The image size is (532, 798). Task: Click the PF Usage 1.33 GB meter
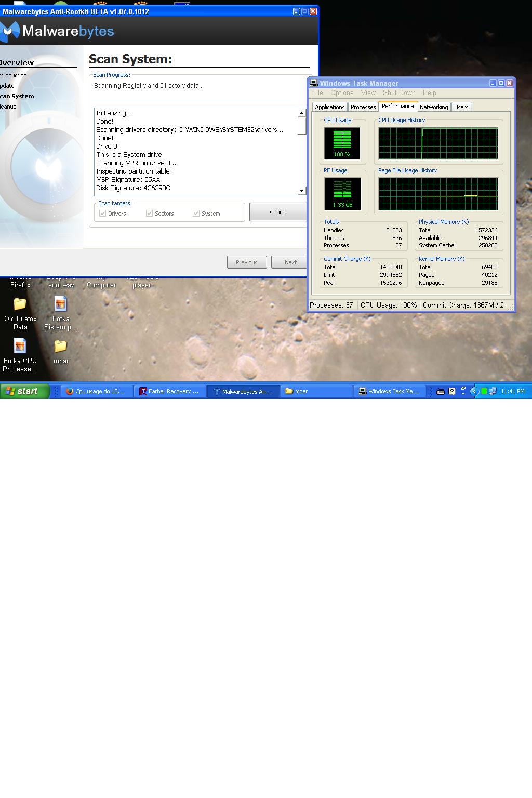click(342, 193)
